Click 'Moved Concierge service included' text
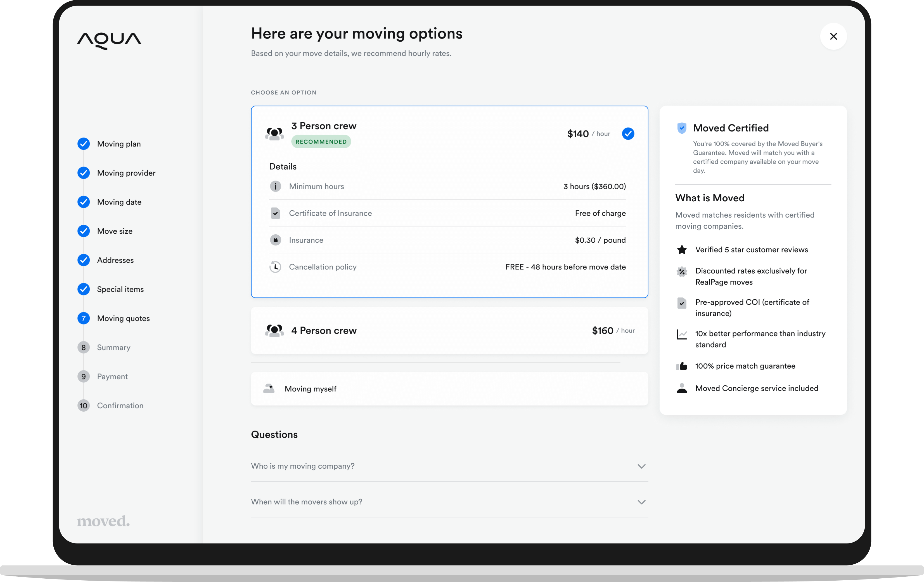The image size is (924, 582). tap(757, 388)
